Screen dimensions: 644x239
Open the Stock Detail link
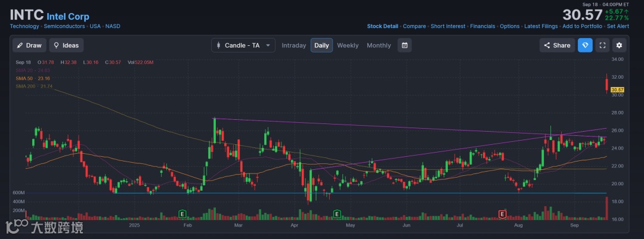tap(382, 26)
